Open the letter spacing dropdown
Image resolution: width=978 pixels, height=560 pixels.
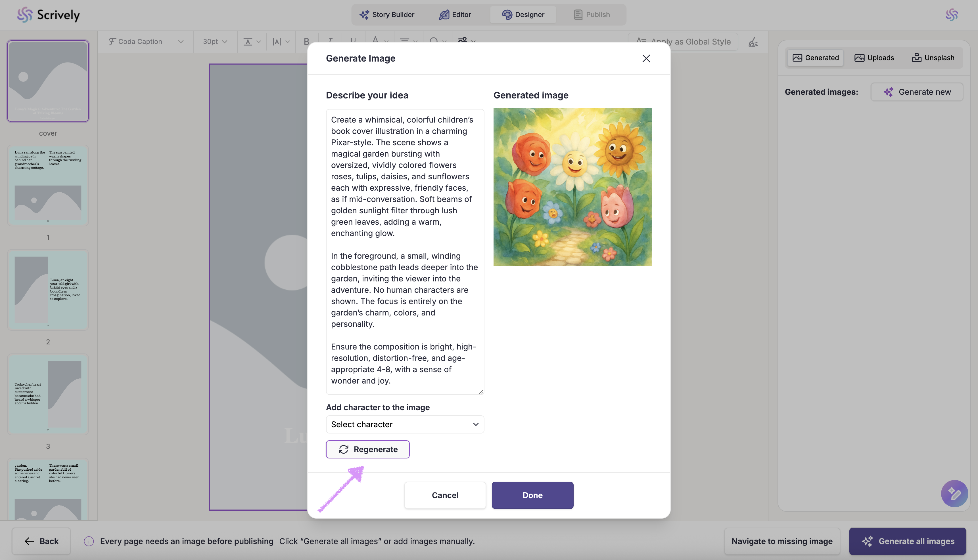point(281,41)
